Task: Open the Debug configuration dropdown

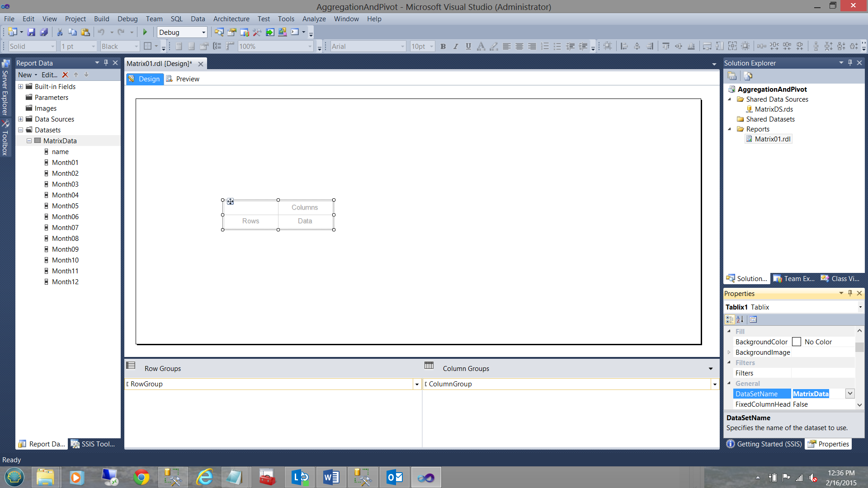Action: [x=203, y=32]
